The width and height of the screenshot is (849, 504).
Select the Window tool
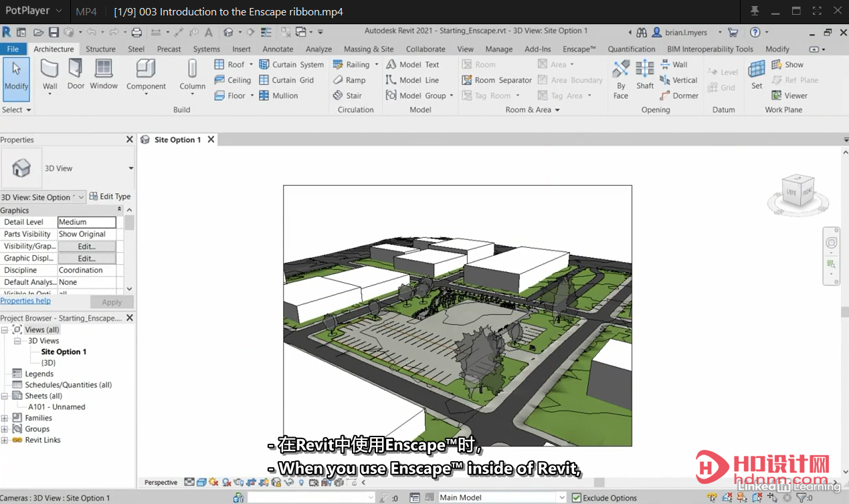[x=104, y=74]
